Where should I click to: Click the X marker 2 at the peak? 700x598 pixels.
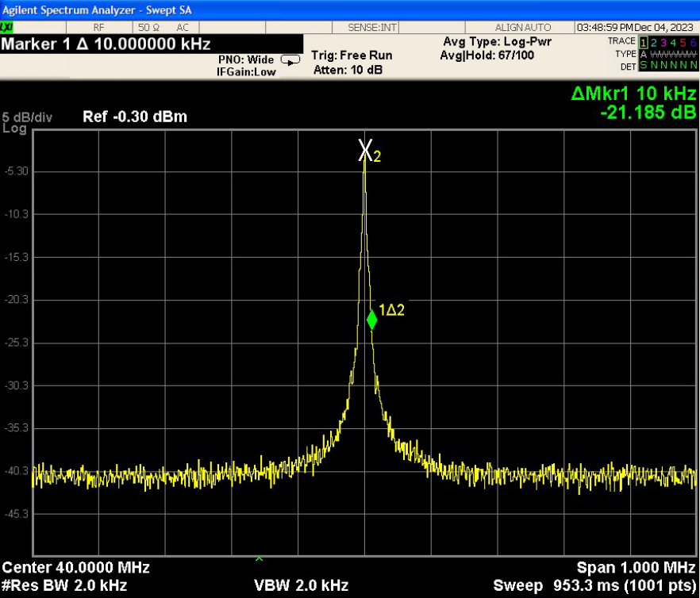point(364,149)
